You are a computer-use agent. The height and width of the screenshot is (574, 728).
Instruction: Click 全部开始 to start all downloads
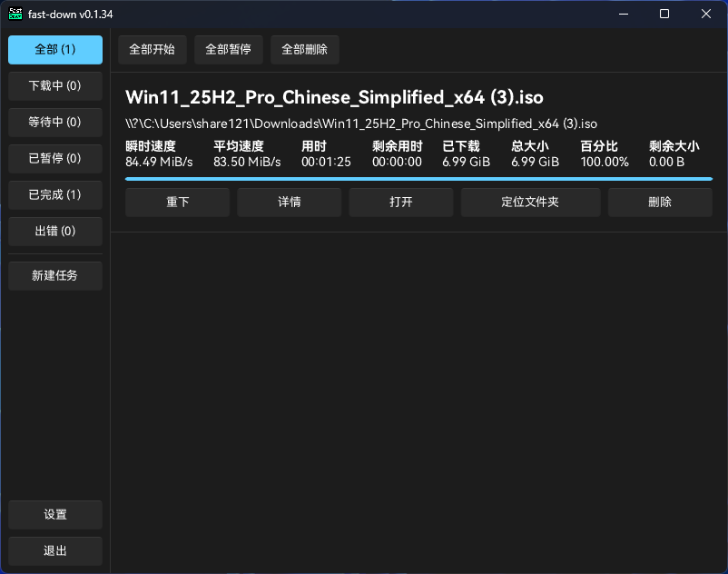(152, 49)
